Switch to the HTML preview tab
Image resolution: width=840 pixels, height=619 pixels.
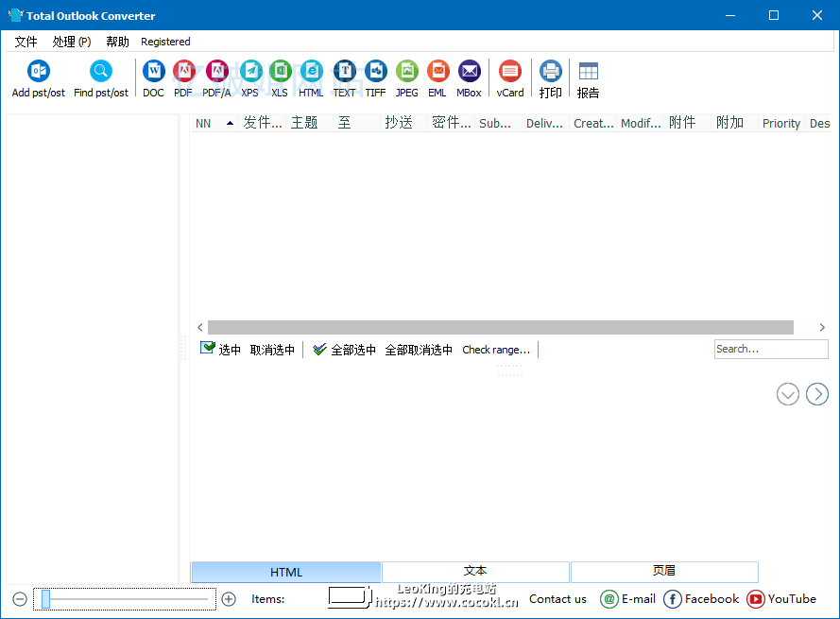[x=286, y=573]
